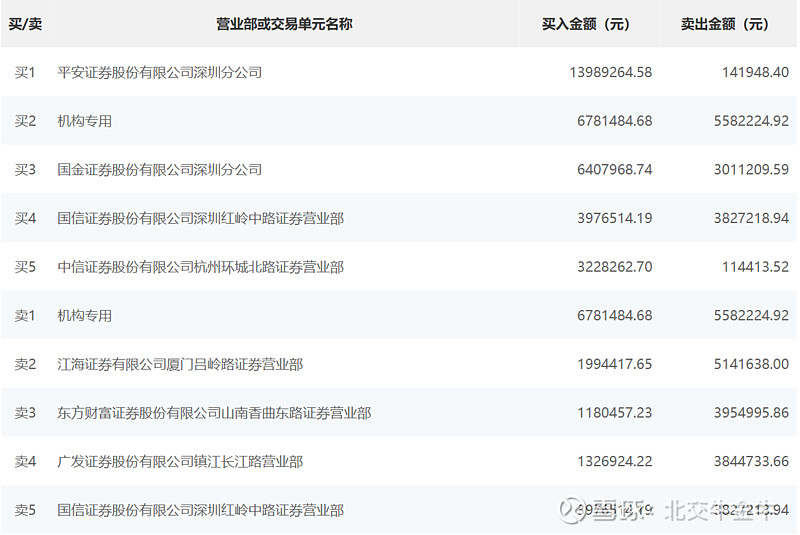Select sell amount 5582224.92 in 买2 row
Viewport: 800px width, 535px height.
click(752, 121)
